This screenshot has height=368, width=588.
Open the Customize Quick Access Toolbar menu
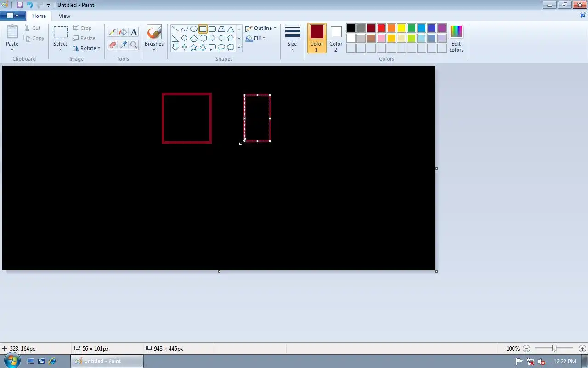pos(48,6)
